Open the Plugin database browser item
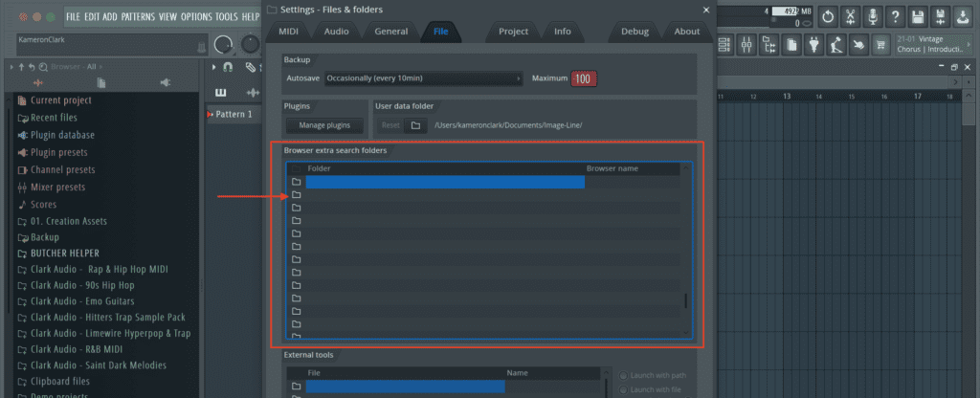Screen dimensions: 980x398 click(56, 135)
